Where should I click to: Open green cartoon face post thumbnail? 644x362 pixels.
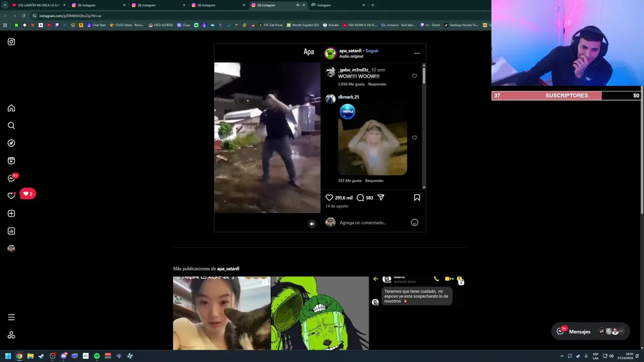point(319,313)
